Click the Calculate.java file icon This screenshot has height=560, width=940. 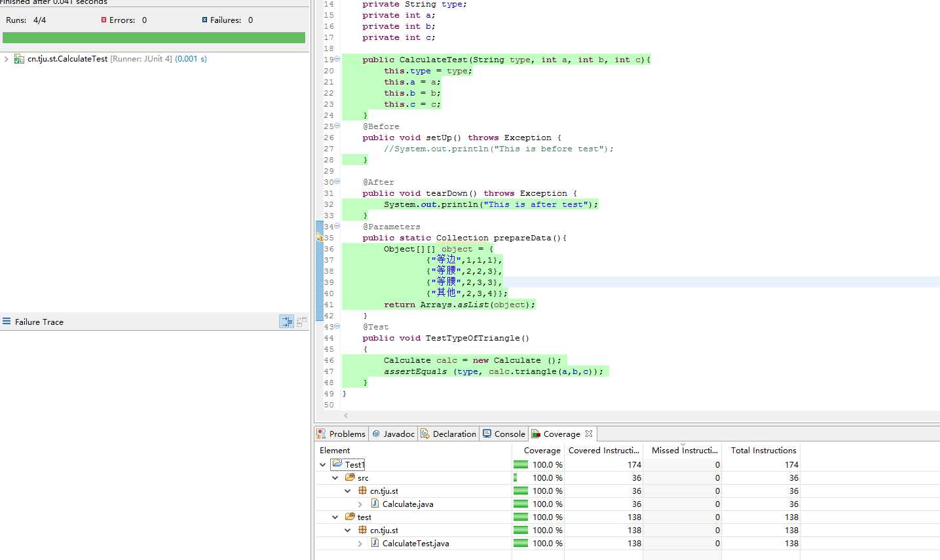click(375, 504)
